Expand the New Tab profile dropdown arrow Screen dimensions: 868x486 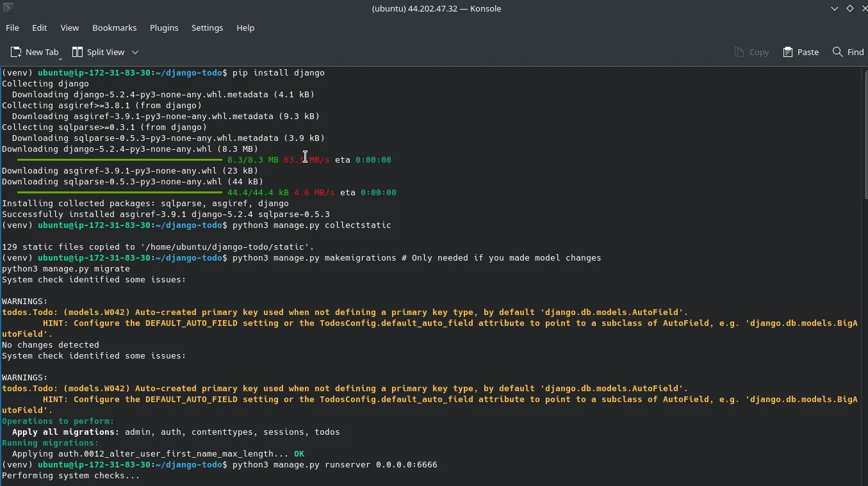60,58
